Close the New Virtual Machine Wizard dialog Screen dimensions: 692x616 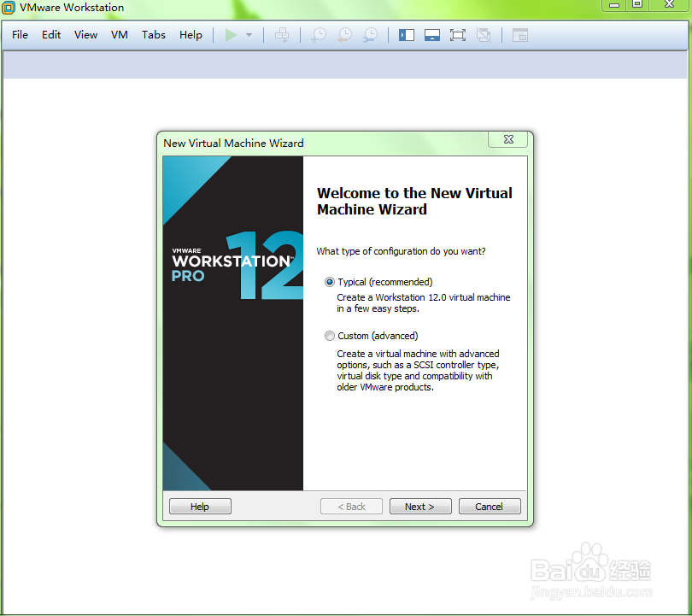[508, 139]
